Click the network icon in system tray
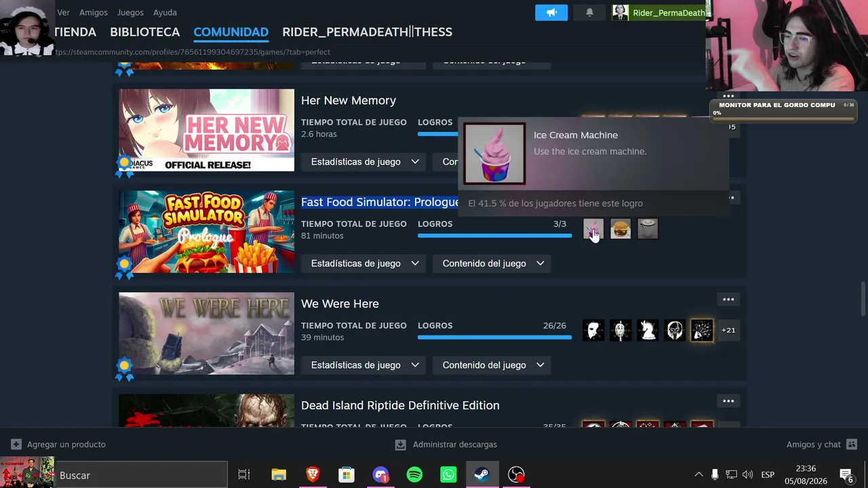 click(731, 475)
